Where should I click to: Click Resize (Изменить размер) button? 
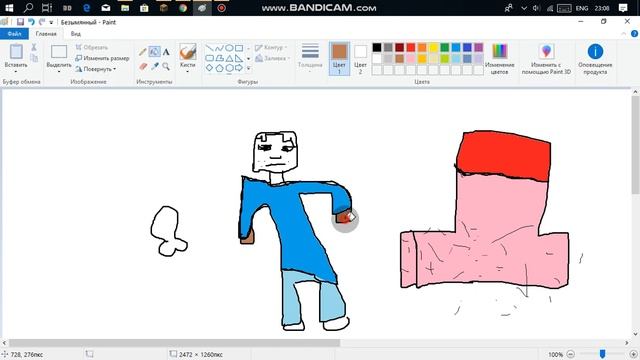click(102, 58)
